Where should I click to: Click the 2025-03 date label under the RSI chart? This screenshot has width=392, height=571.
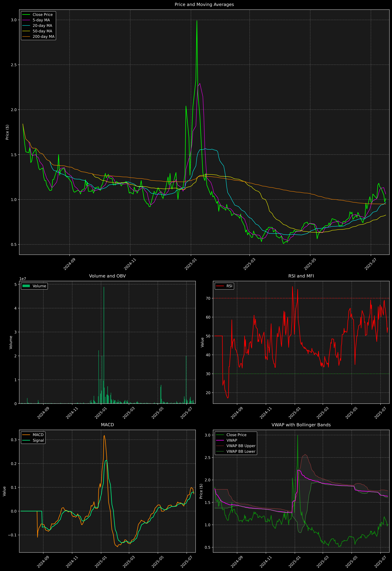coord(322,413)
